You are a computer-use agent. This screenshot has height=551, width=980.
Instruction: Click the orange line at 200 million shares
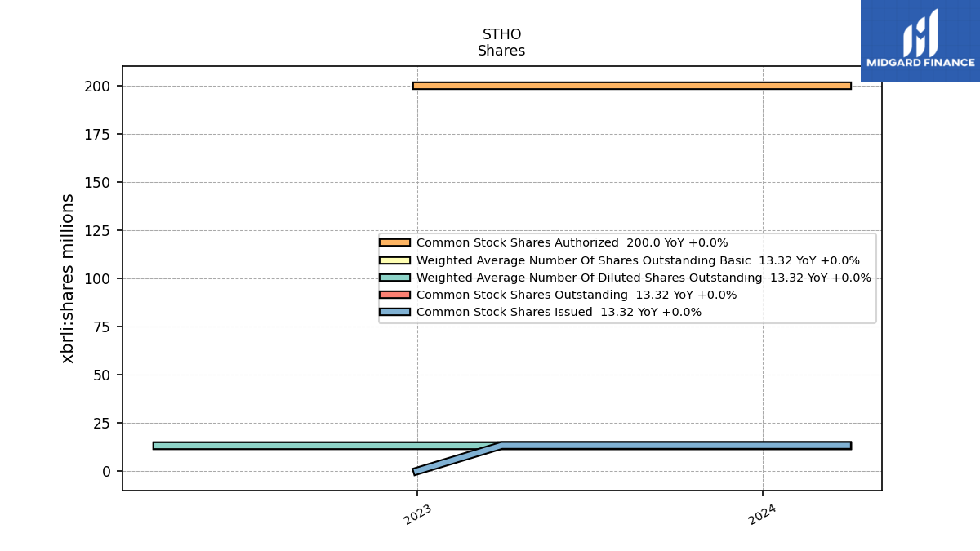[x=632, y=86]
